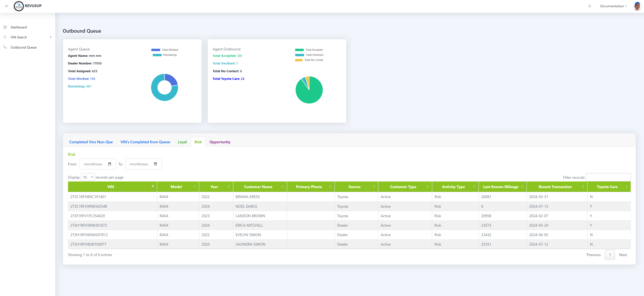Open the From date calendar picker

(109, 164)
